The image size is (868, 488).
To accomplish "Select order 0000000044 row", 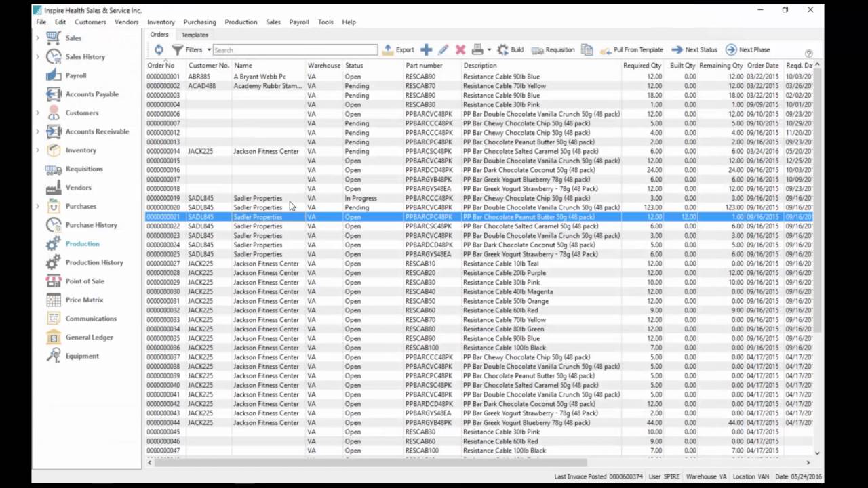I will pyautogui.click(x=479, y=422).
